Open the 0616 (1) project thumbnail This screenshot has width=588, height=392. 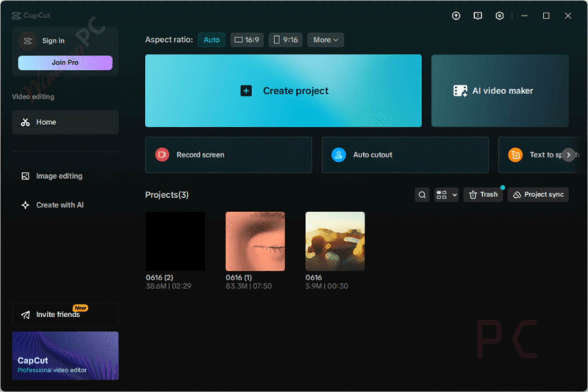tap(255, 241)
